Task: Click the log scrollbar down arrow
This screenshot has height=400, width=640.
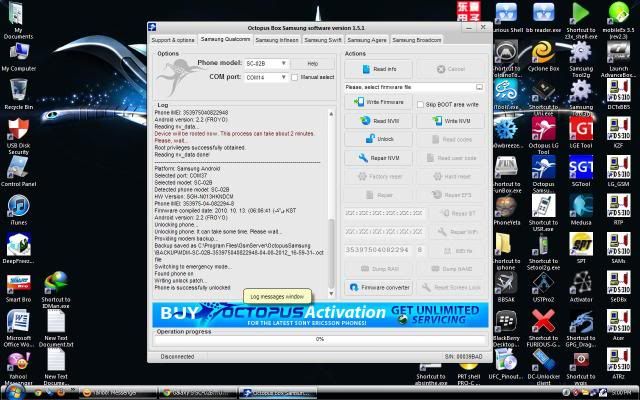Action: [x=331, y=293]
